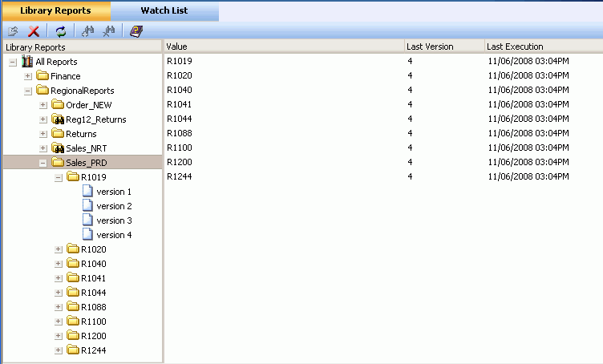Click the R1088 folder icon in tree

(73, 306)
